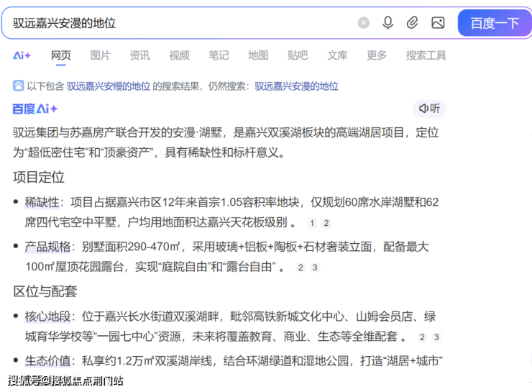This screenshot has width=532, height=392.
Task: Start voice search with microphone icon
Action: [387, 23]
